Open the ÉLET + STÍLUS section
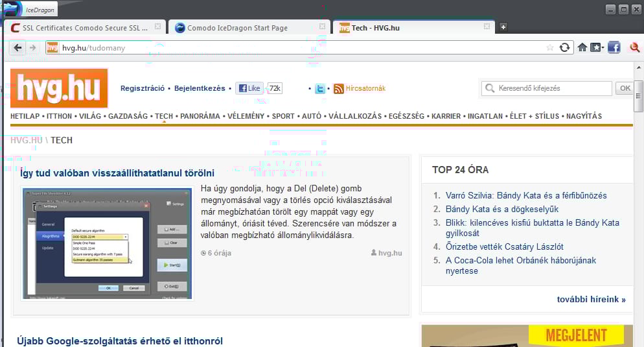644x347 pixels. click(535, 116)
